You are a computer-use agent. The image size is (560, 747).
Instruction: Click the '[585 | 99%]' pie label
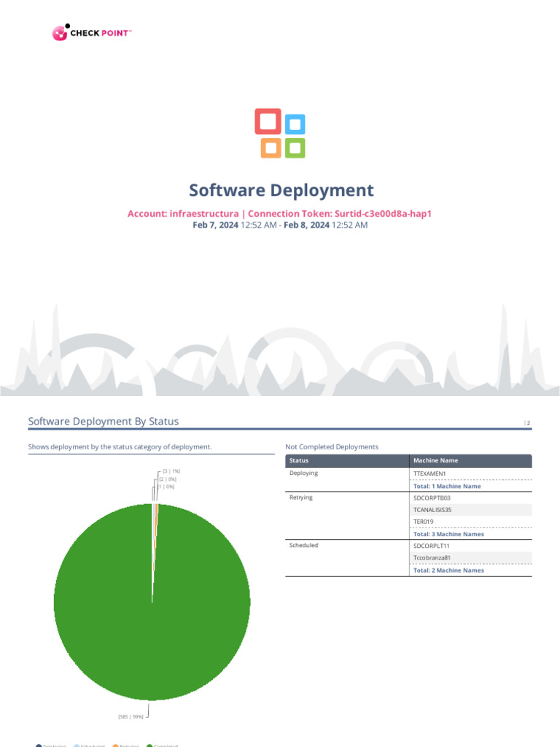[131, 716]
